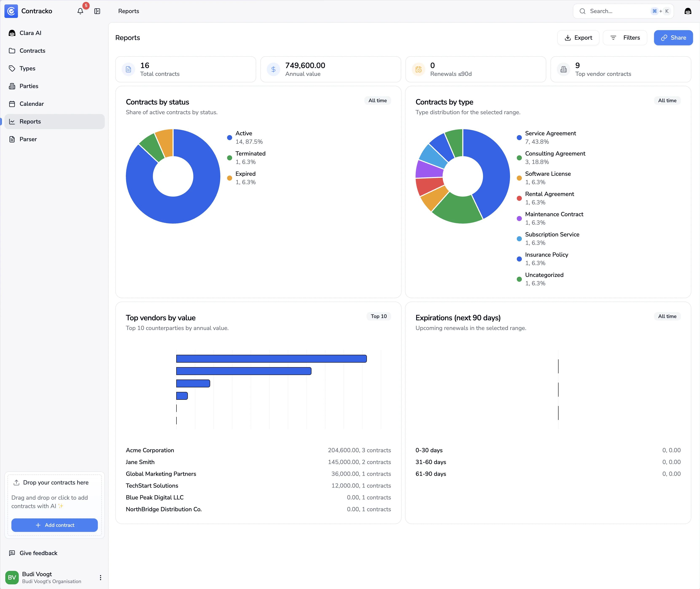The height and width of the screenshot is (589, 700).
Task: Collapse the sidebar panel
Action: pyautogui.click(x=97, y=11)
